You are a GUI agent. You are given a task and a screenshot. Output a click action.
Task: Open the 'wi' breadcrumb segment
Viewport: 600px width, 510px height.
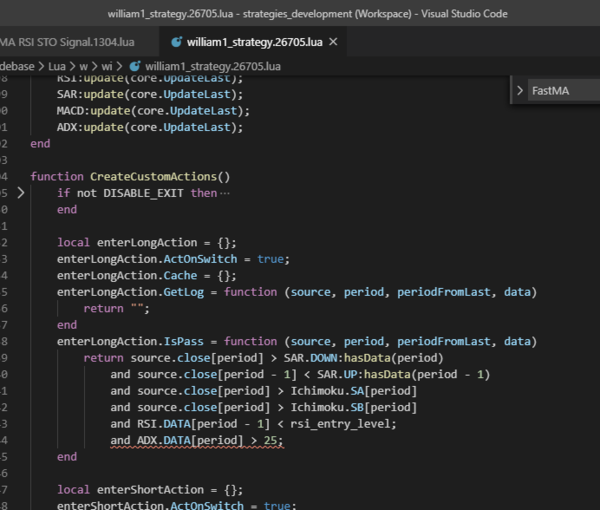click(x=107, y=67)
